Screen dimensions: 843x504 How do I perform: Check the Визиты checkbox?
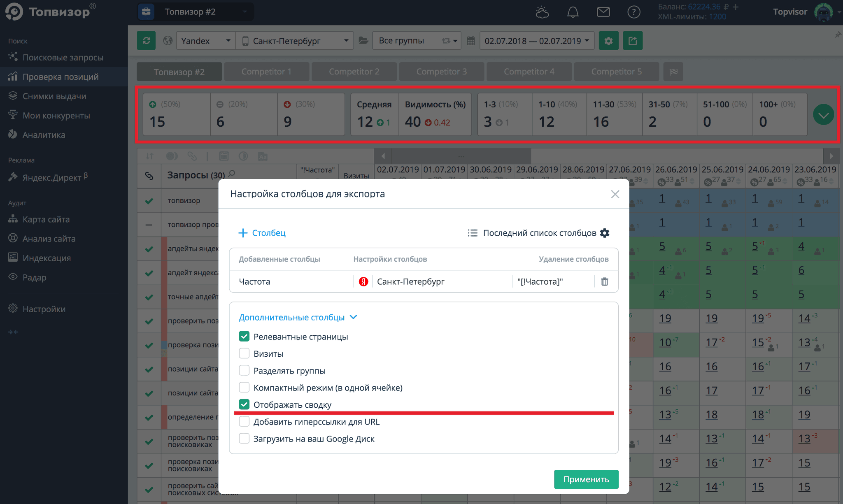click(244, 353)
